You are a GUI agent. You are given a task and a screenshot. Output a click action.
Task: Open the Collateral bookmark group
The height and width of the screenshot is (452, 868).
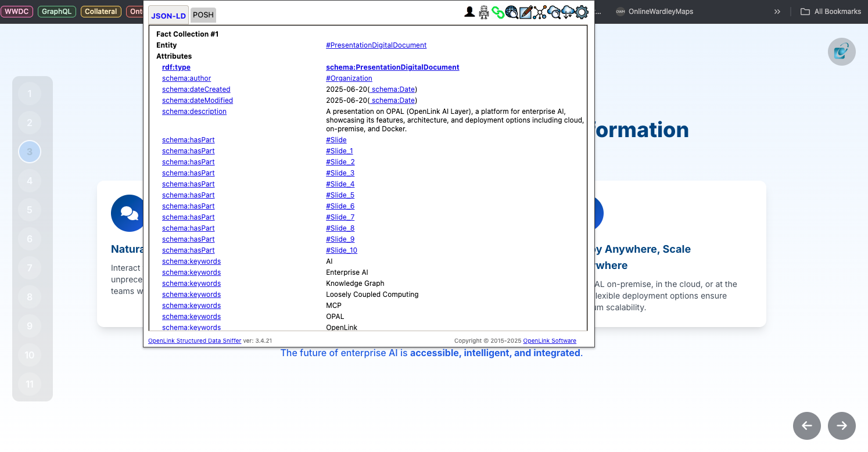(101, 12)
